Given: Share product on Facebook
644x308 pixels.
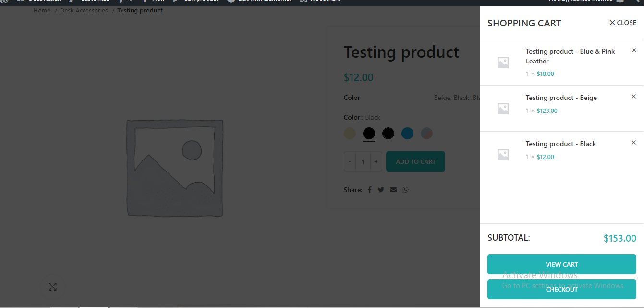Looking at the screenshot, I should [370, 190].
